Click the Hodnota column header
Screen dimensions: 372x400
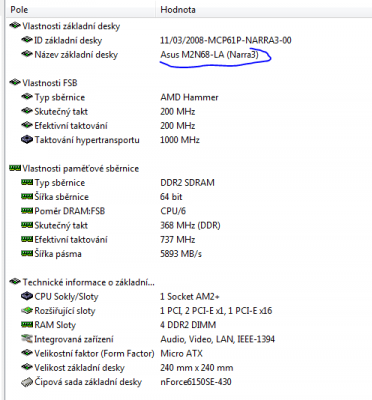(x=264, y=9)
